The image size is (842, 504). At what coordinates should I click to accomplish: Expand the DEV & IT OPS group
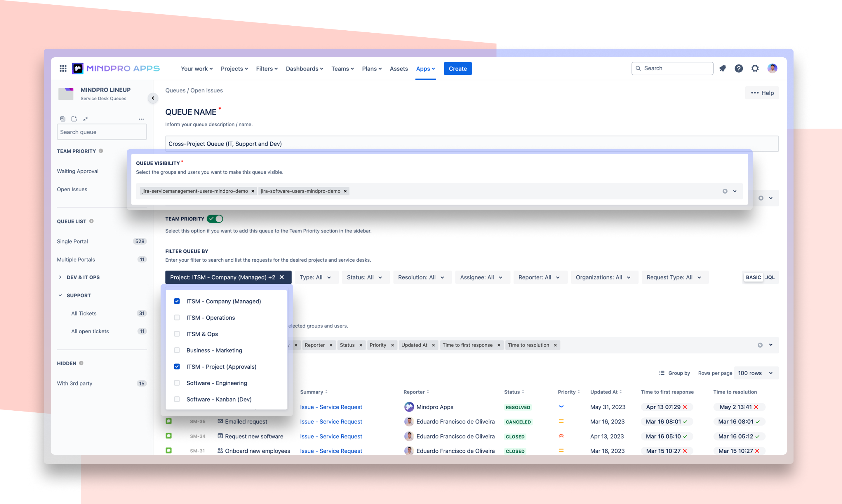[60, 277]
